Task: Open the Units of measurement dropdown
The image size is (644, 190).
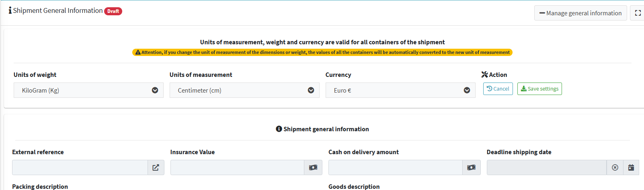Action: (x=244, y=90)
